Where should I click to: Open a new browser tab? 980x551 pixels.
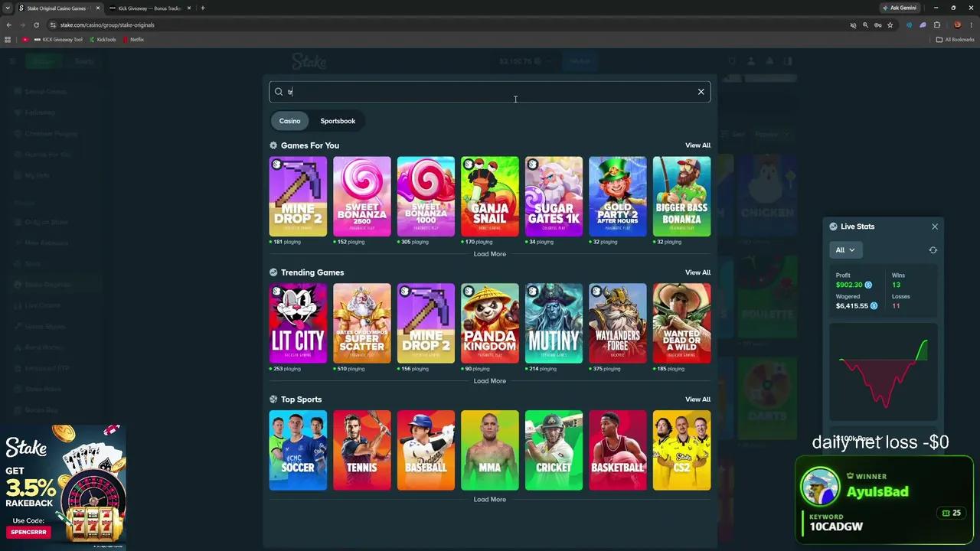pyautogui.click(x=203, y=8)
